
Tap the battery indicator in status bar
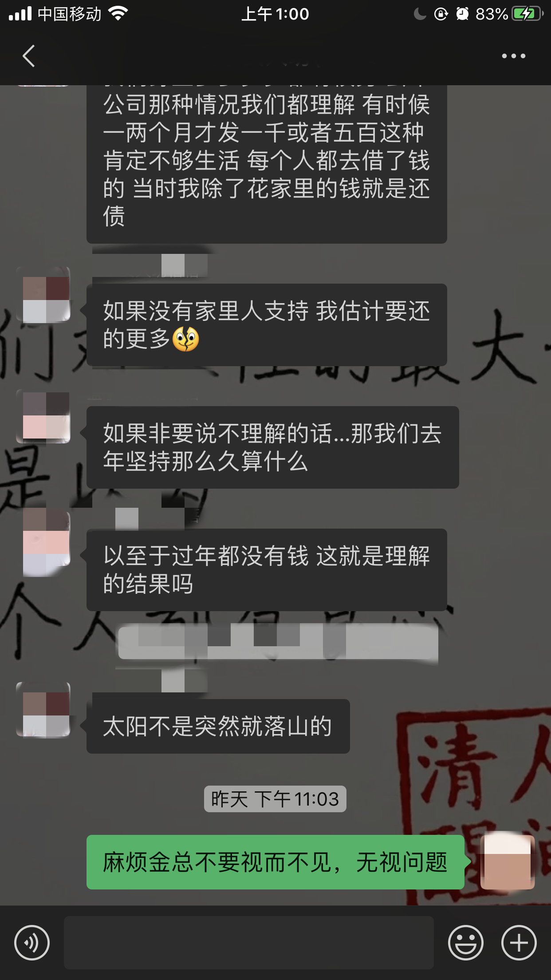click(x=527, y=14)
